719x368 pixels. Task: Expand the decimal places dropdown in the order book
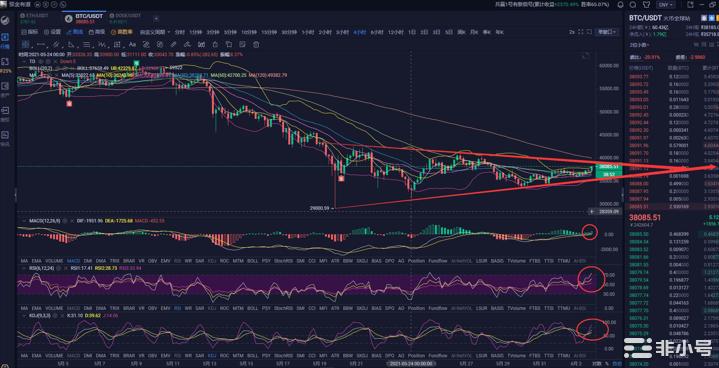click(x=640, y=45)
